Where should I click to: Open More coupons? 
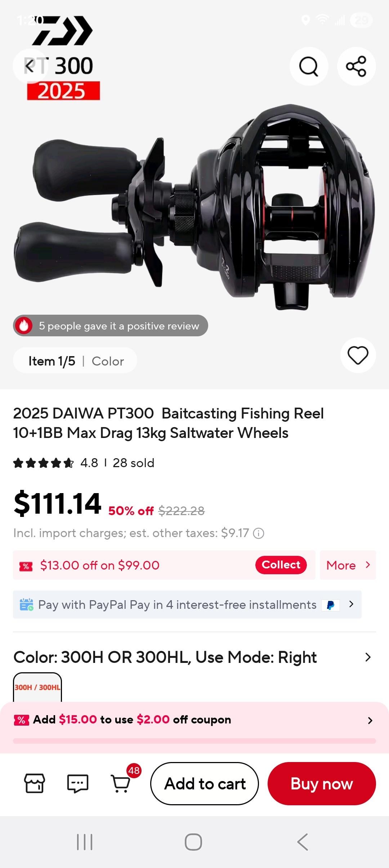pos(348,565)
